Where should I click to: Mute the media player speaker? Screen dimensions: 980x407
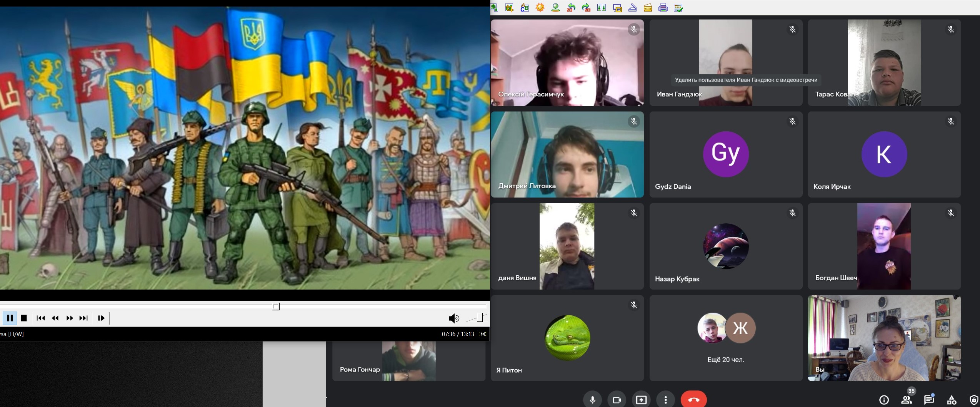pyautogui.click(x=453, y=318)
